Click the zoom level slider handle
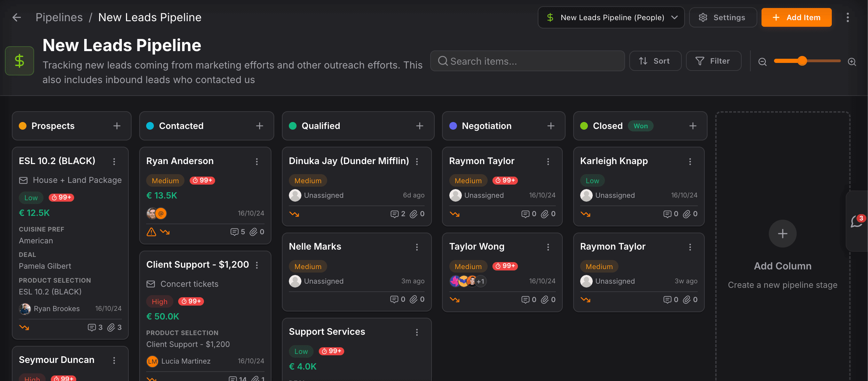Screen dimensions: 868x381 pos(802,61)
